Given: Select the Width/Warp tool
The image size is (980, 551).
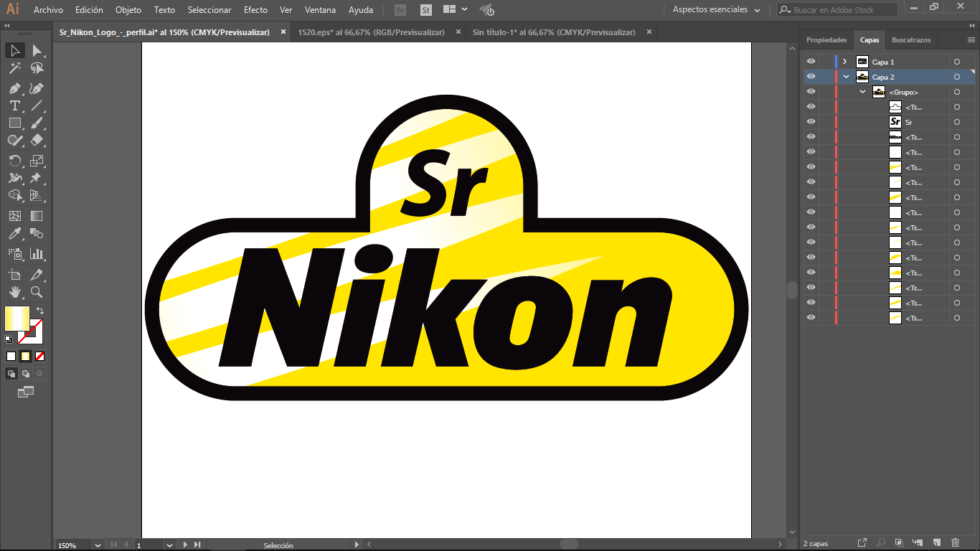Looking at the screenshot, I should coord(15,177).
